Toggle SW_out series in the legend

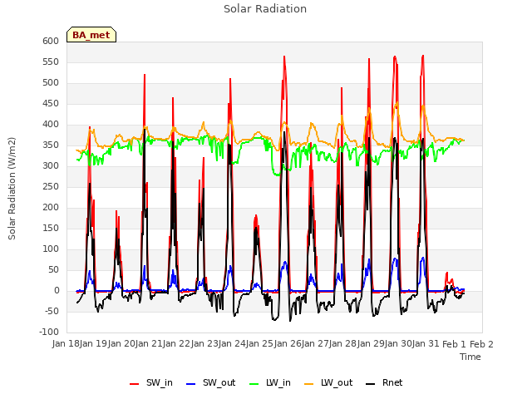(x=210, y=382)
